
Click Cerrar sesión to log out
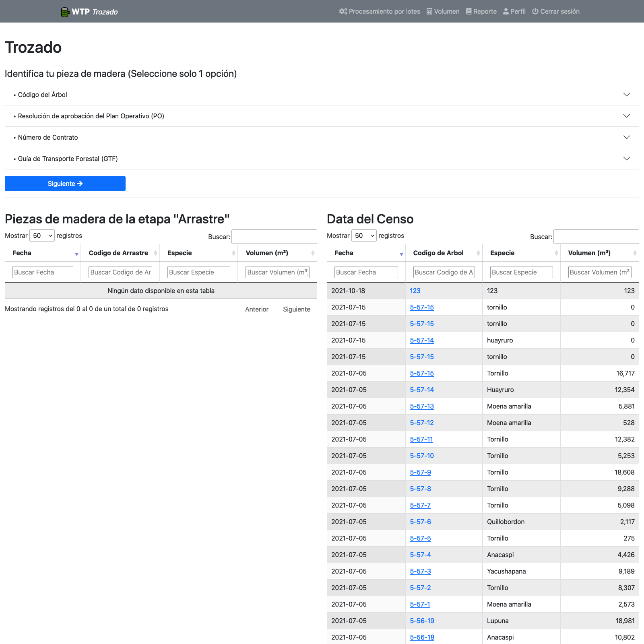click(x=556, y=11)
